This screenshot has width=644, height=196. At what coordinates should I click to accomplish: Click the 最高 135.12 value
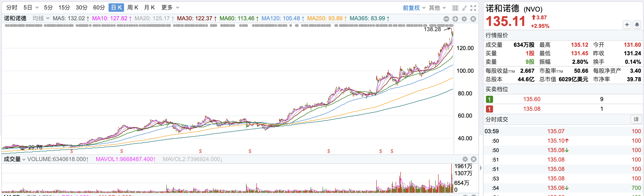point(579,45)
